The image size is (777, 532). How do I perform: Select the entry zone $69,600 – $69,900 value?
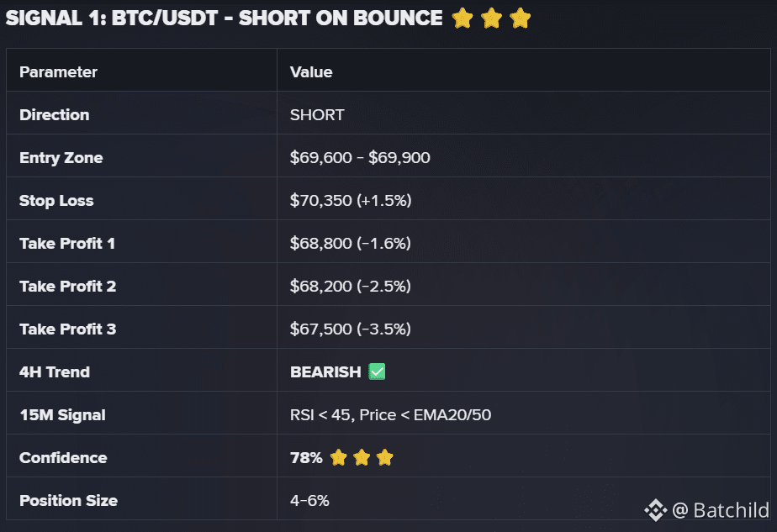pyautogui.click(x=360, y=157)
